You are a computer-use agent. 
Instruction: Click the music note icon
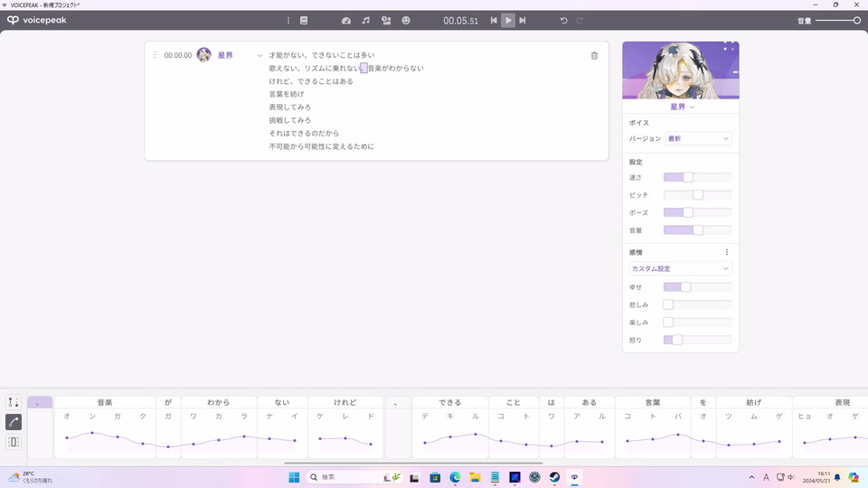click(366, 21)
